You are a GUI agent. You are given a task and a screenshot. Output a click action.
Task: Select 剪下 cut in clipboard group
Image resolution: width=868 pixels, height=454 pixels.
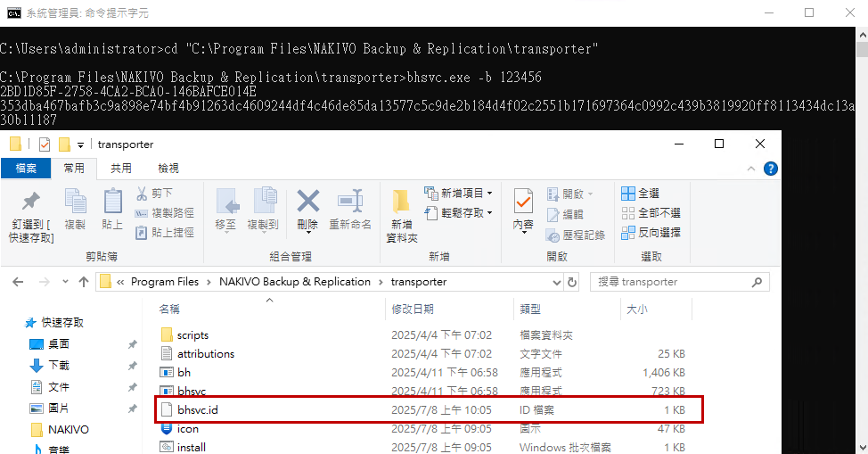(x=154, y=193)
